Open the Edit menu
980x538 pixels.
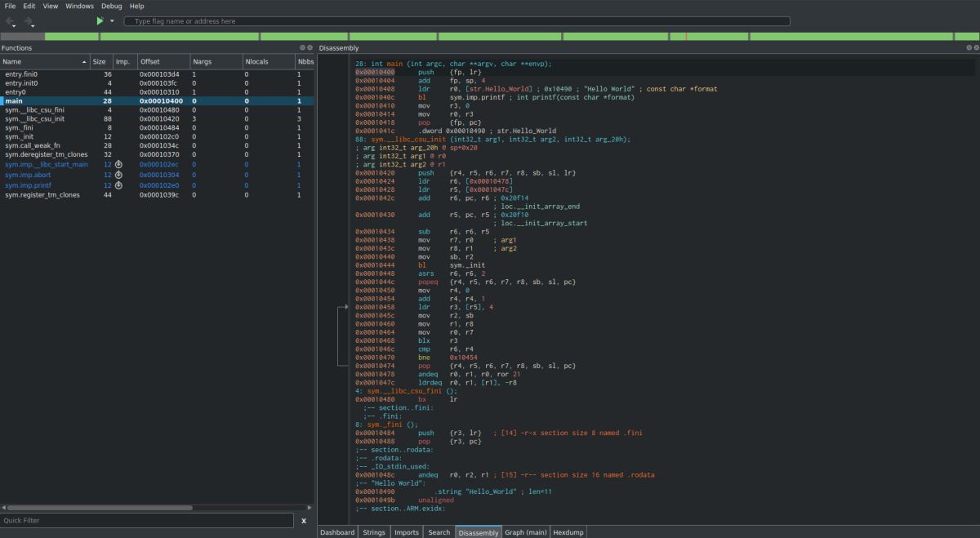click(x=29, y=6)
